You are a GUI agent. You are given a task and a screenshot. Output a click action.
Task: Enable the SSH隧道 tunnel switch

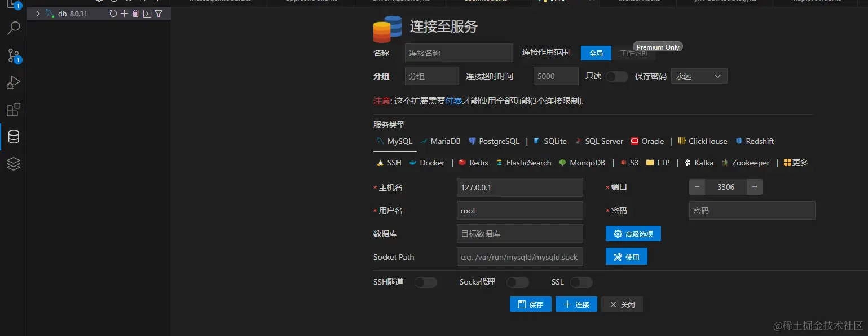(426, 282)
